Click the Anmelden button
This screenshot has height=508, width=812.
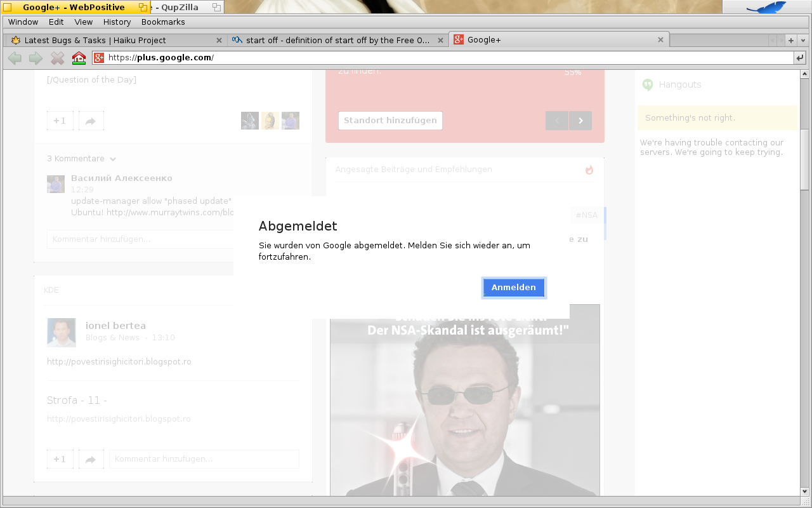(x=513, y=288)
